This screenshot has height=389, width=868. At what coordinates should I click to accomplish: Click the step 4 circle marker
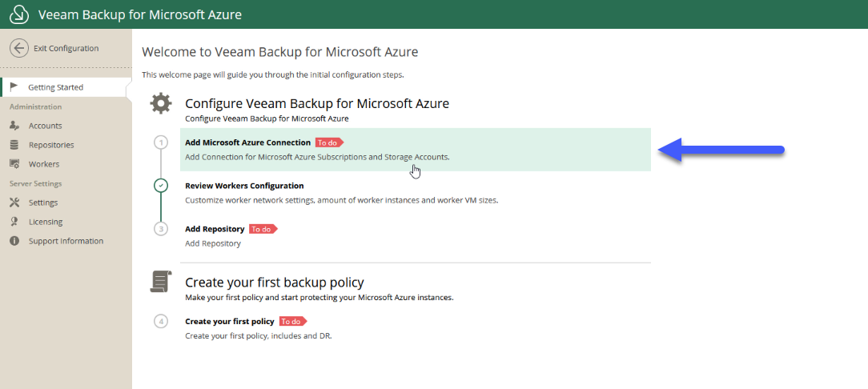tap(161, 321)
